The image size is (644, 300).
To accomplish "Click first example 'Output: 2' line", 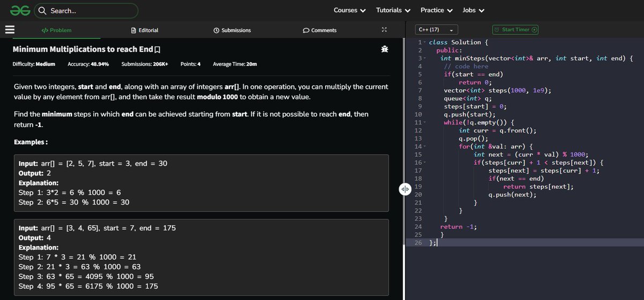I will tap(35, 173).
